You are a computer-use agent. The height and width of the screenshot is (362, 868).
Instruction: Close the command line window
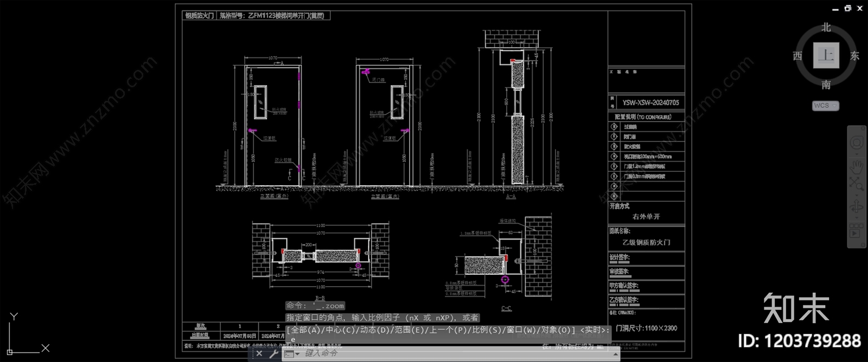coord(259,353)
